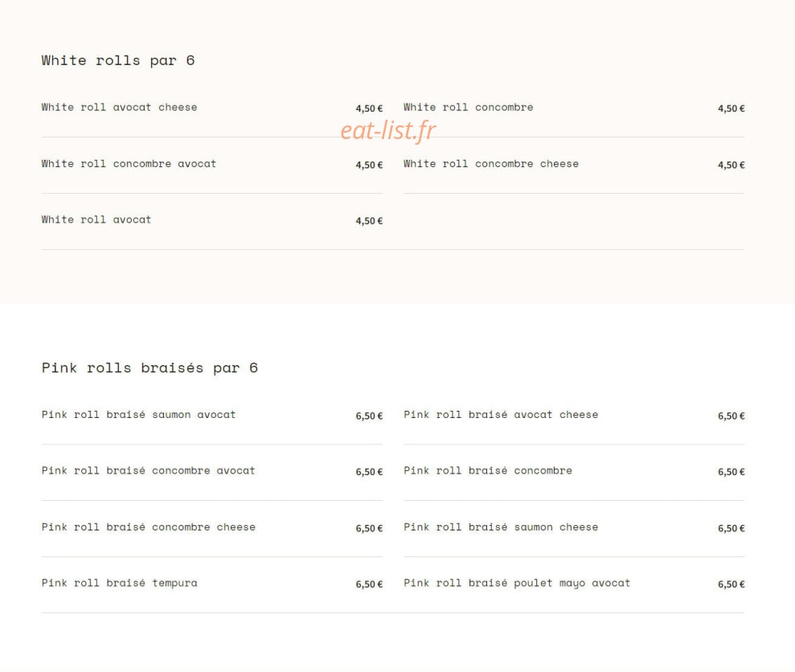Pick Pink roll braisé tempura
The height and width of the screenshot is (672, 795).
(120, 584)
